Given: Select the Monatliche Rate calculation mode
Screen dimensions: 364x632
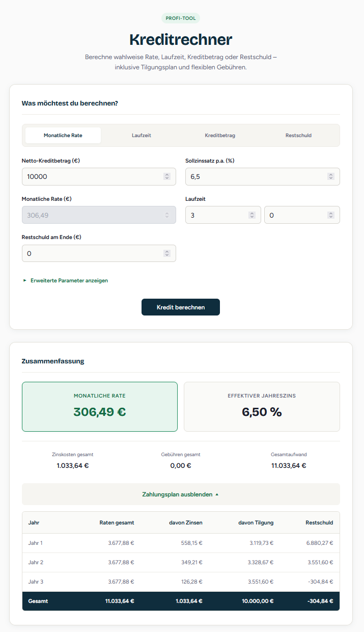Looking at the screenshot, I should click(63, 136).
